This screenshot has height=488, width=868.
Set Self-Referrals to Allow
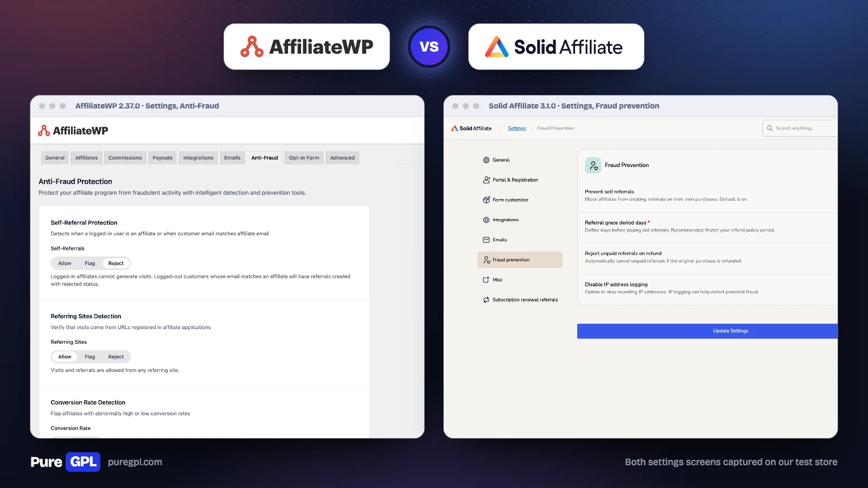pos(65,264)
